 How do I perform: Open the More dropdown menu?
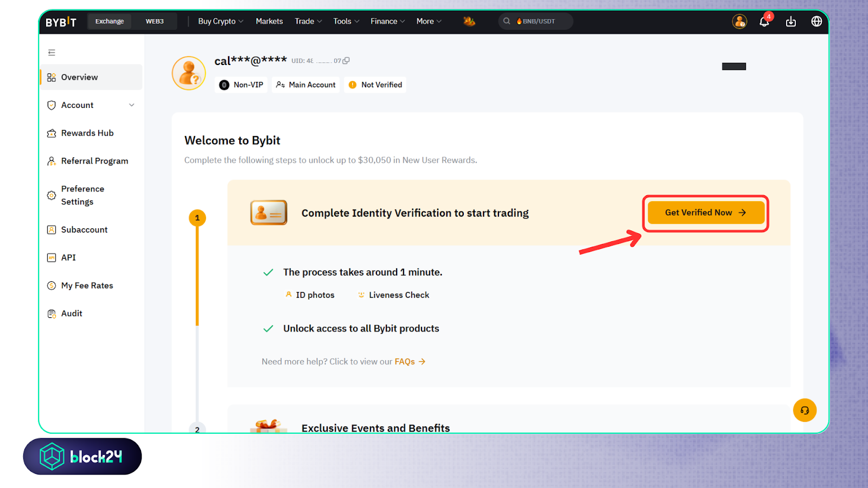click(x=429, y=21)
